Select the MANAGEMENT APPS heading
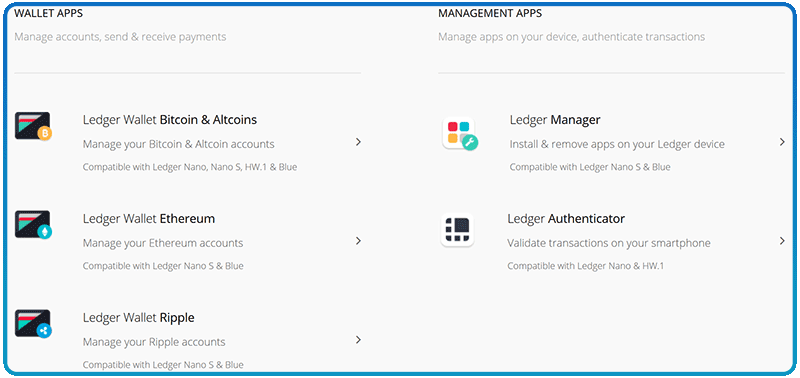Viewport: 800px width, 378px height. [x=490, y=14]
